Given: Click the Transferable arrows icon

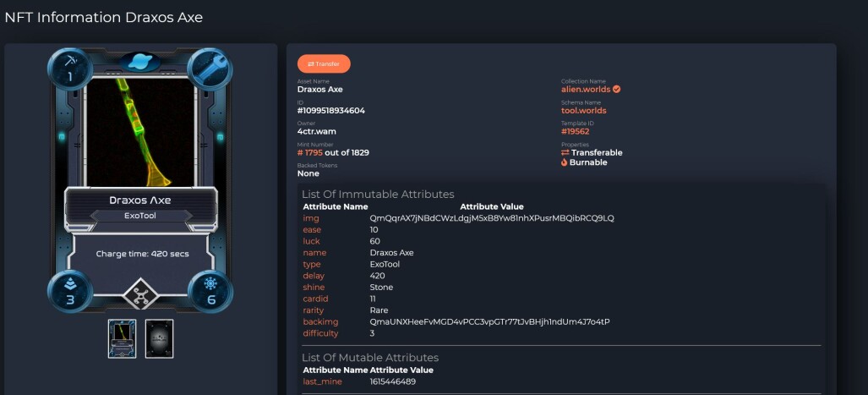Looking at the screenshot, I should coord(565,152).
